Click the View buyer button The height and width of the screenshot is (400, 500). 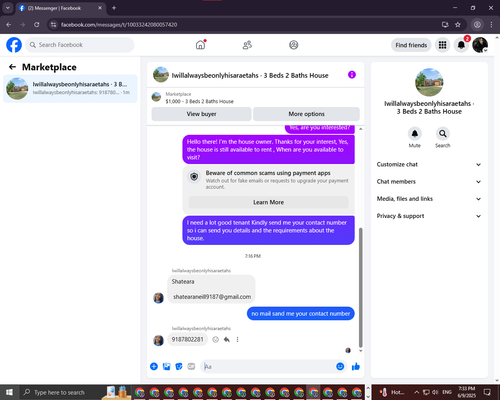pyautogui.click(x=201, y=114)
